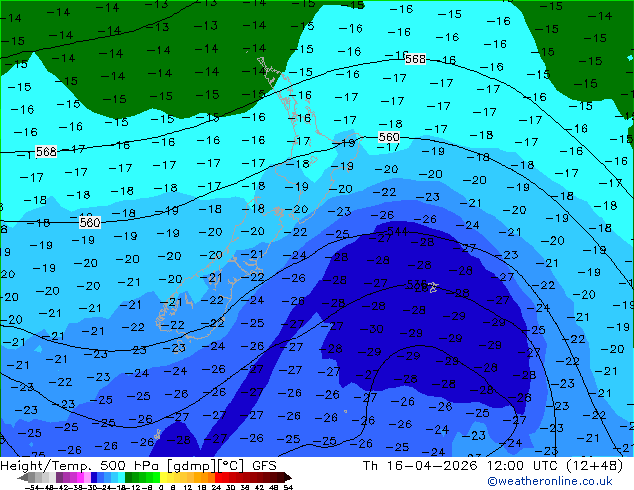Image resolution: width=634 pixels, height=490 pixels.
Task: Click the 560 contour label east of North Island
Action: coord(389,137)
